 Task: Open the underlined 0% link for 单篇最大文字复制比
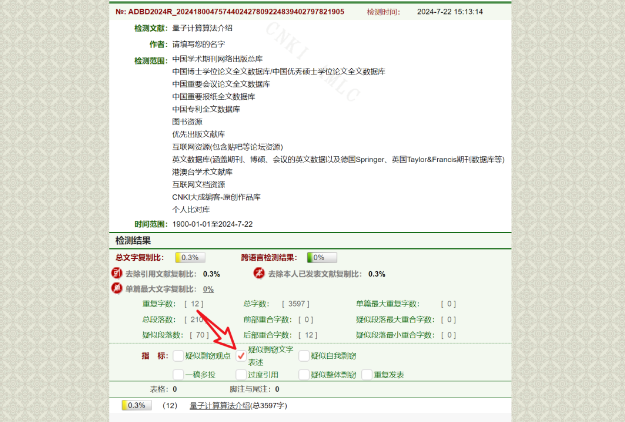tap(208, 288)
